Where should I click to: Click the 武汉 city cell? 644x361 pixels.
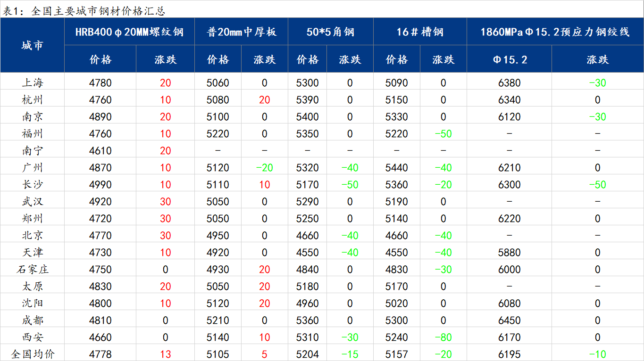[x=32, y=202]
